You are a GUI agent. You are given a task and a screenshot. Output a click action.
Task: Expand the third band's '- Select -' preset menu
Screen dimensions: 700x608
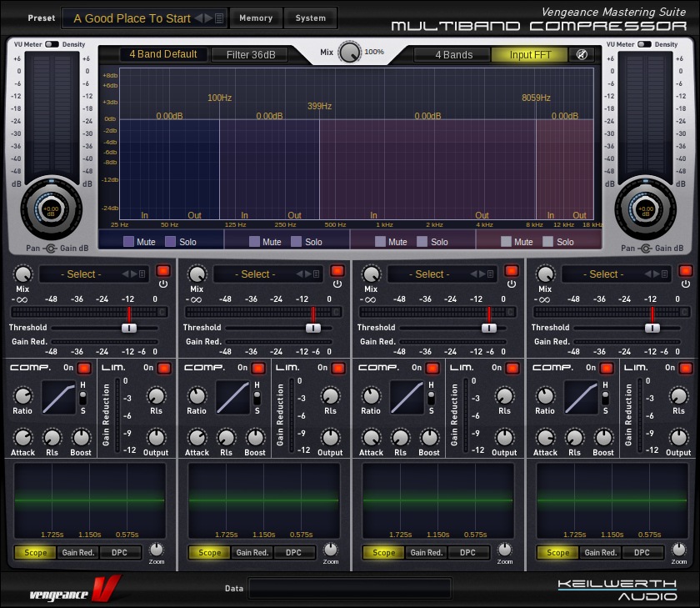point(429,274)
